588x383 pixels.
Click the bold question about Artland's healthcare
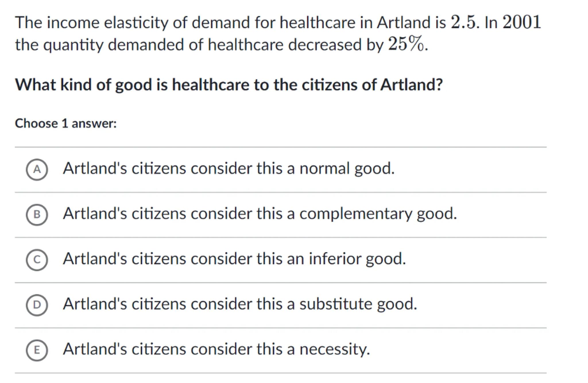coord(229,85)
